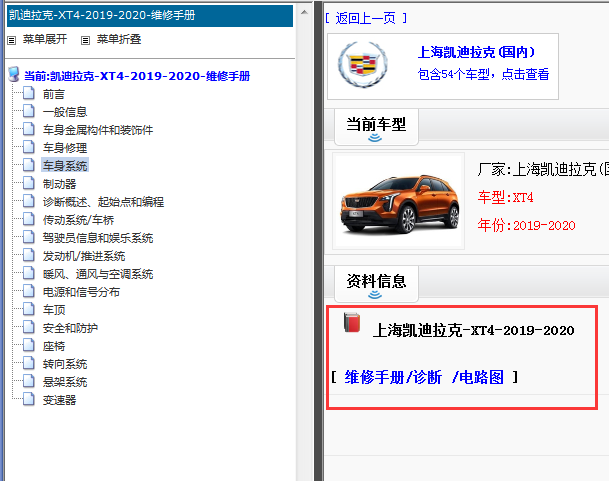Click the page icon beside 诊断概述、起始点和编程
This screenshot has width=609, height=481.
[29, 202]
